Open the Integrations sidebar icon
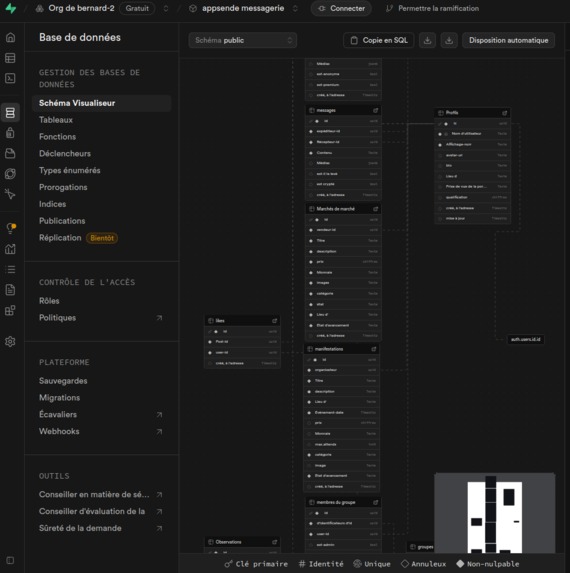This screenshot has width=570, height=573. 11,310
